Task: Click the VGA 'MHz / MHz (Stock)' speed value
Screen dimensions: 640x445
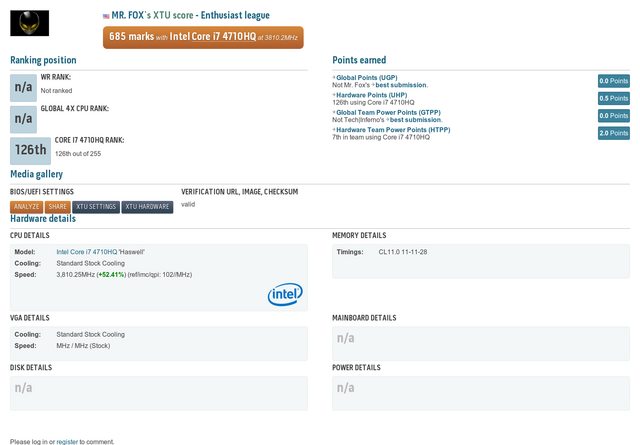Action: [83, 346]
